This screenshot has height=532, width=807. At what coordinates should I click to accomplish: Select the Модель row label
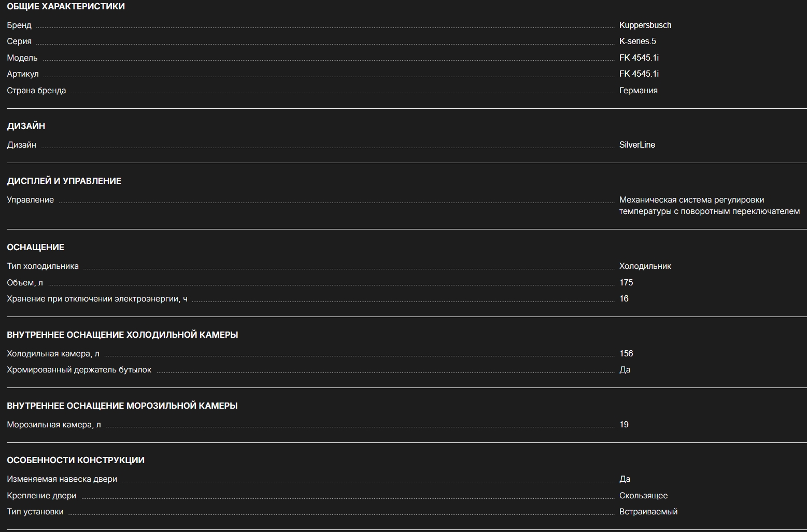22,57
